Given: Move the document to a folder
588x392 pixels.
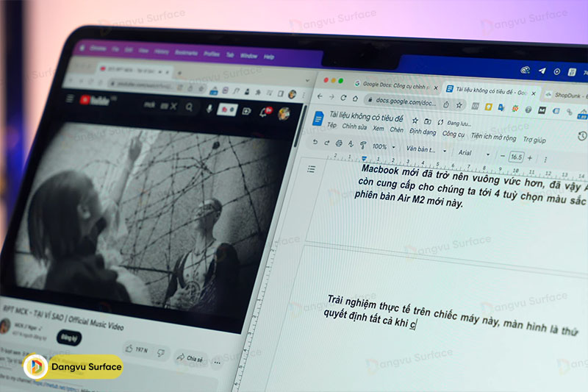Looking at the screenshot, I should click(428, 121).
